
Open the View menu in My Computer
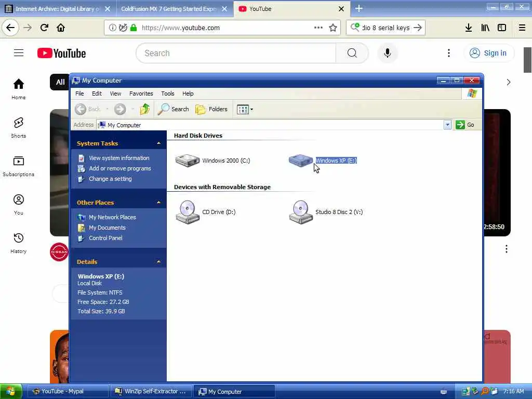coord(115,94)
